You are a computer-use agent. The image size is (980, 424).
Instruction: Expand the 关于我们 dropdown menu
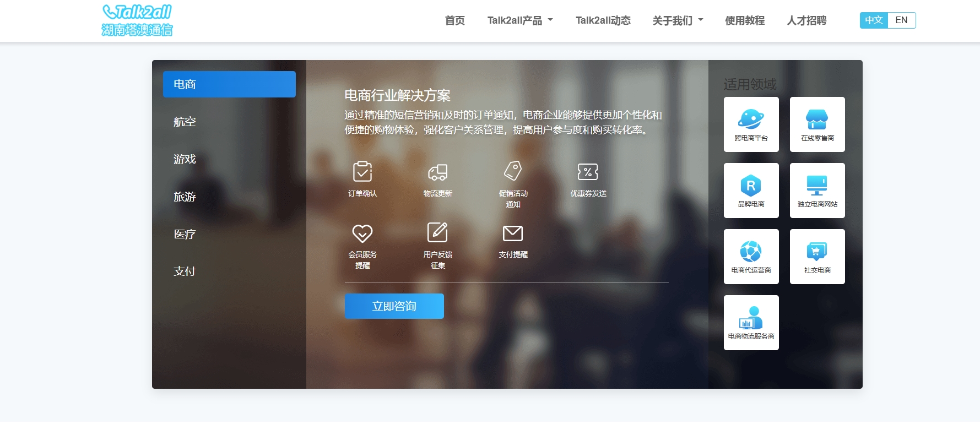tap(678, 20)
